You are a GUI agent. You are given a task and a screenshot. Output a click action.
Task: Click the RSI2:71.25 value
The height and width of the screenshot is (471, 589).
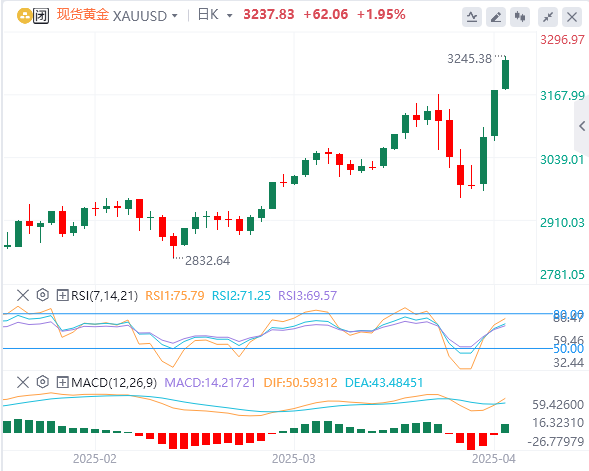[x=241, y=296]
